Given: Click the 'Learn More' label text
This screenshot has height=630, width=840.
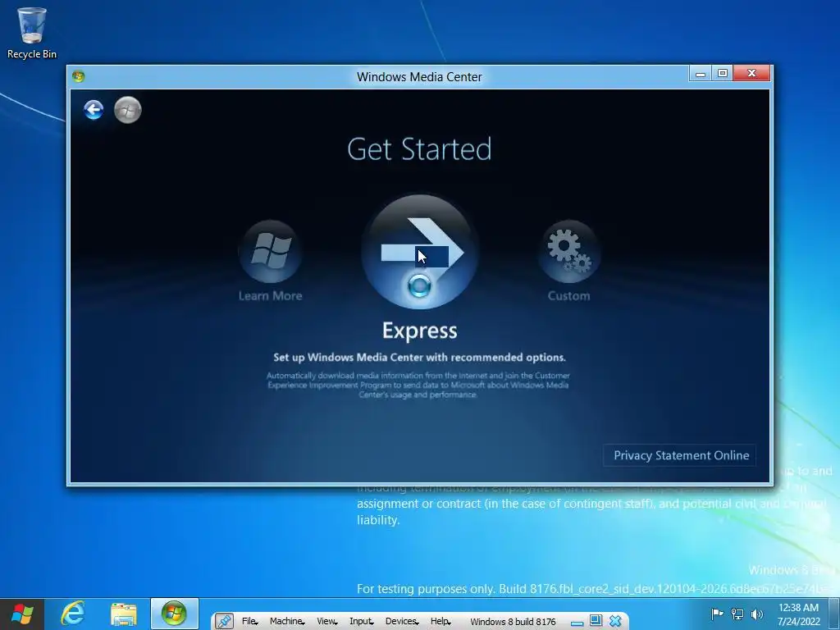Looking at the screenshot, I should coord(270,295).
